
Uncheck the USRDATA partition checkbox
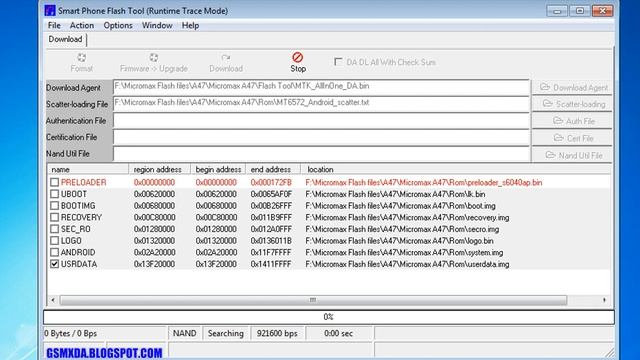click(x=54, y=264)
